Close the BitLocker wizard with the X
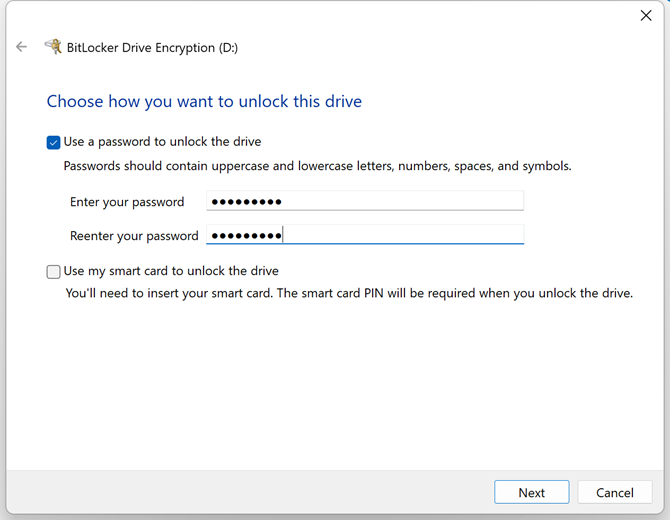 [646, 15]
